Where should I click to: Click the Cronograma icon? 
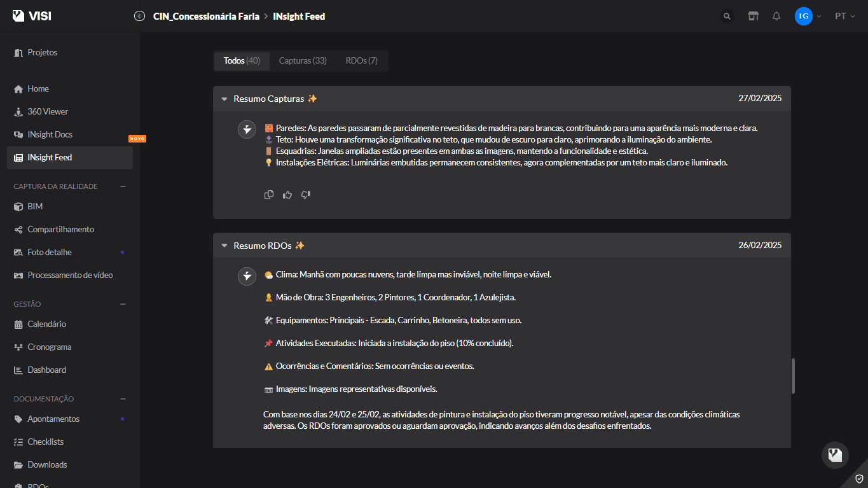click(18, 347)
